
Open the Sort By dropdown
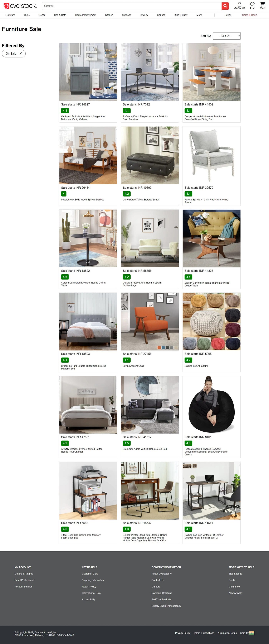(x=227, y=36)
